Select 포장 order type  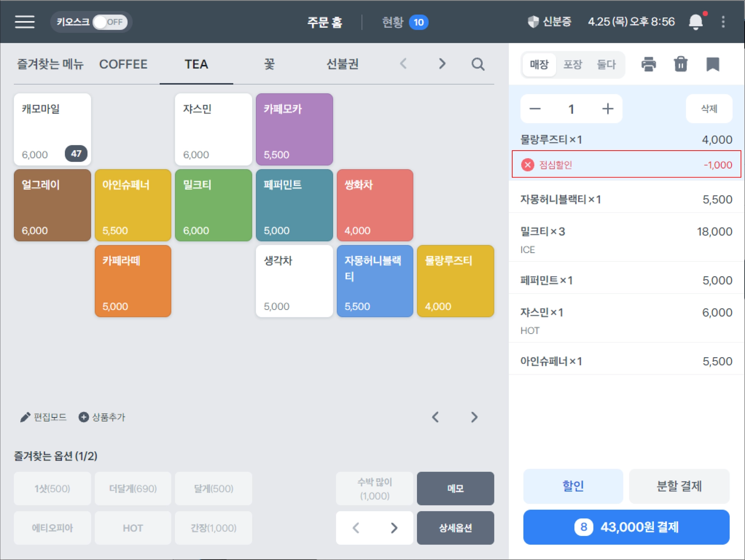coord(573,65)
